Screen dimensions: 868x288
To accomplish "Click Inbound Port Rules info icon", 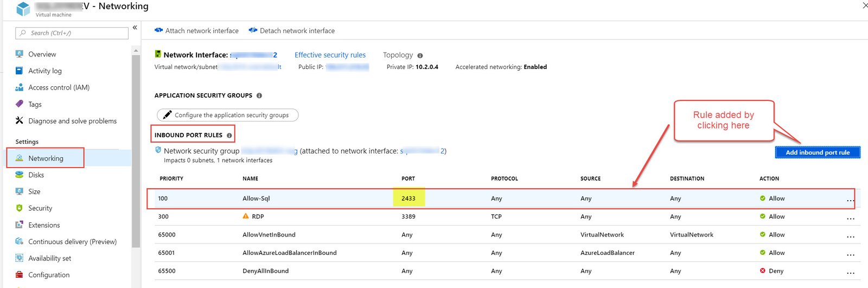I will [x=229, y=136].
